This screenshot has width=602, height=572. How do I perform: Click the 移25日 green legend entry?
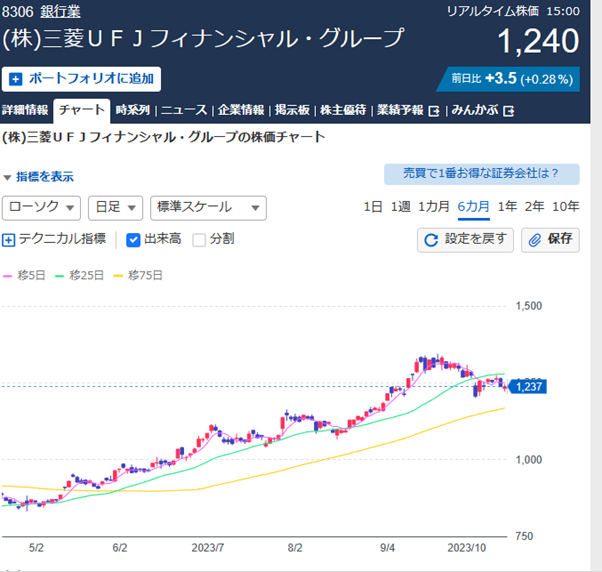(x=79, y=276)
